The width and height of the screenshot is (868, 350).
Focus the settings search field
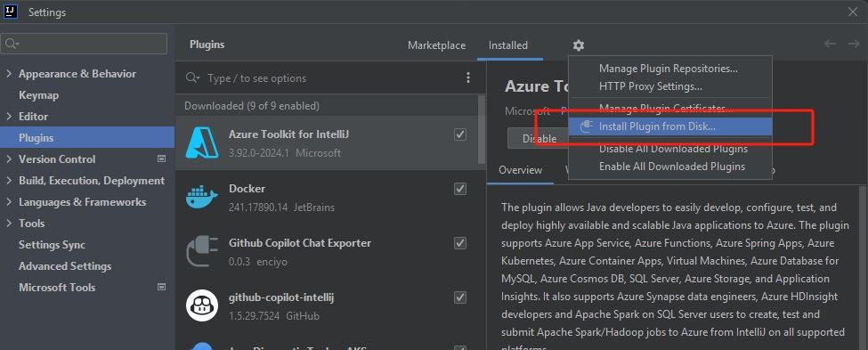click(x=84, y=44)
